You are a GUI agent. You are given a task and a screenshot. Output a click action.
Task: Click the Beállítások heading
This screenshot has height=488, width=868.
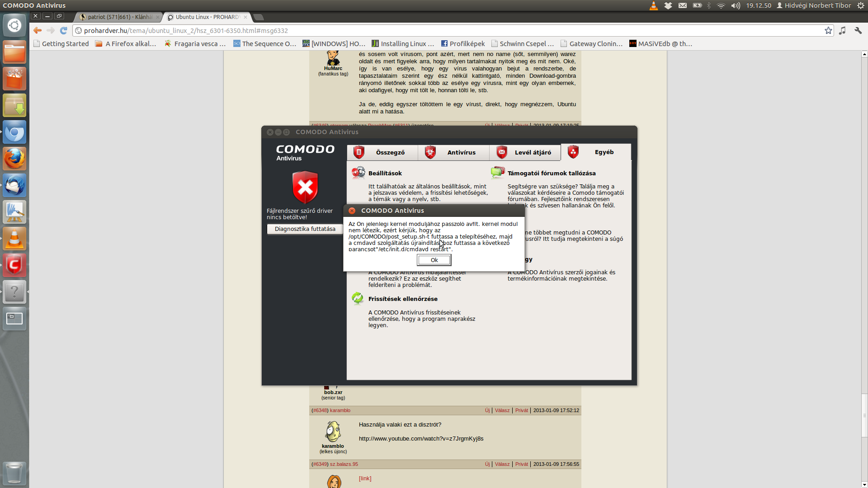click(385, 173)
